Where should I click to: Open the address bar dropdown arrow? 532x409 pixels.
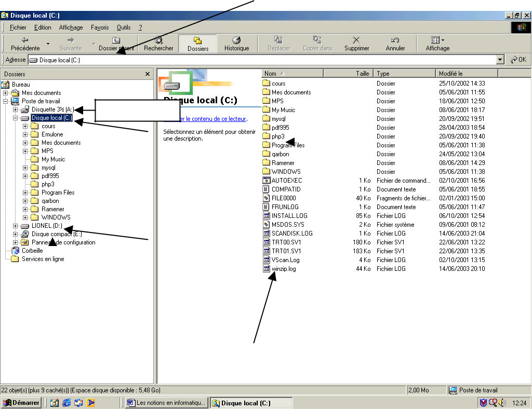[500, 60]
